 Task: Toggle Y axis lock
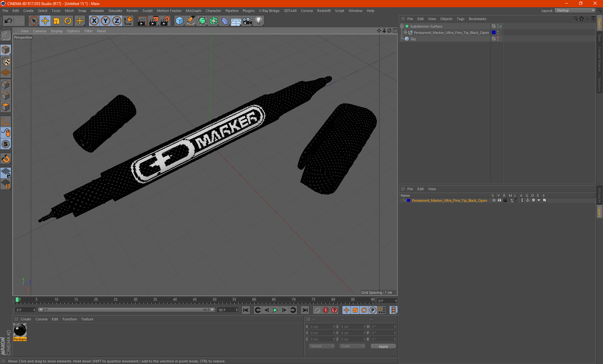click(x=106, y=21)
